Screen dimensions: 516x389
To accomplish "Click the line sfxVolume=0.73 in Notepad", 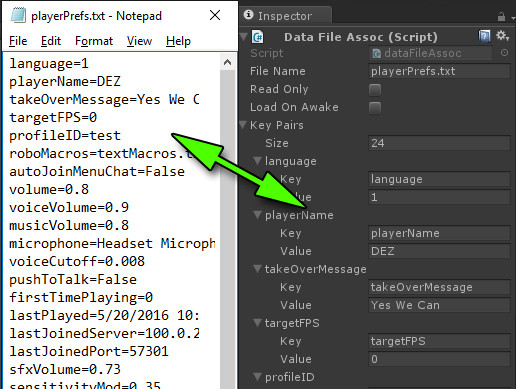I will point(65,369).
